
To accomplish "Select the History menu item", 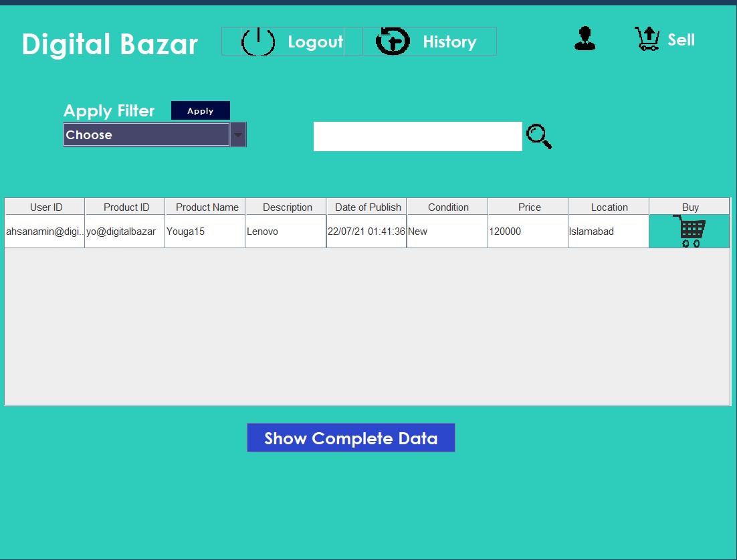I will [449, 41].
